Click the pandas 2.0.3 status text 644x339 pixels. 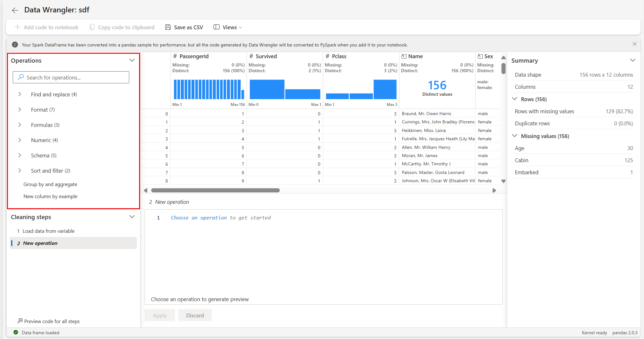(x=625, y=333)
